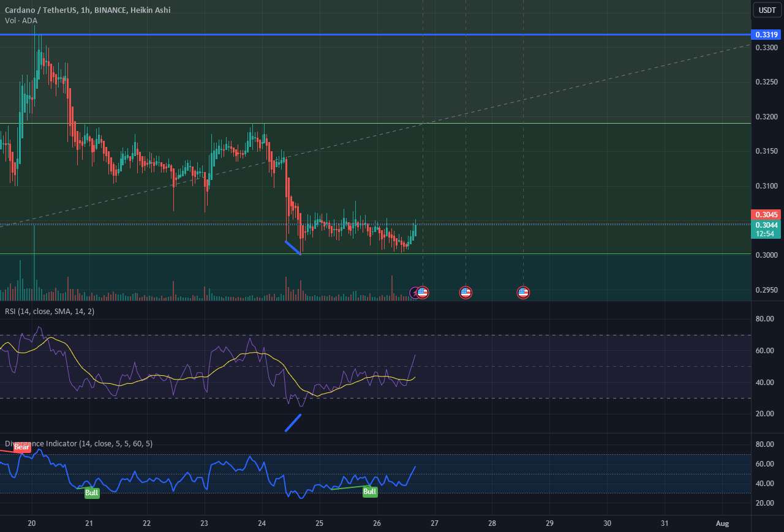This screenshot has width=784, height=532.
Task: Click date 24 on the time axis
Action: pyautogui.click(x=262, y=523)
